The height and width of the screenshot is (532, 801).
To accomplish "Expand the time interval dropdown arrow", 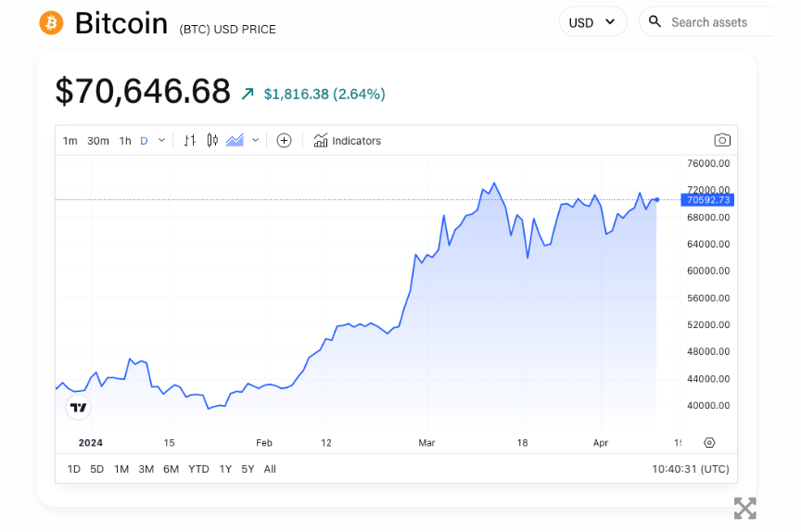I will tap(162, 141).
